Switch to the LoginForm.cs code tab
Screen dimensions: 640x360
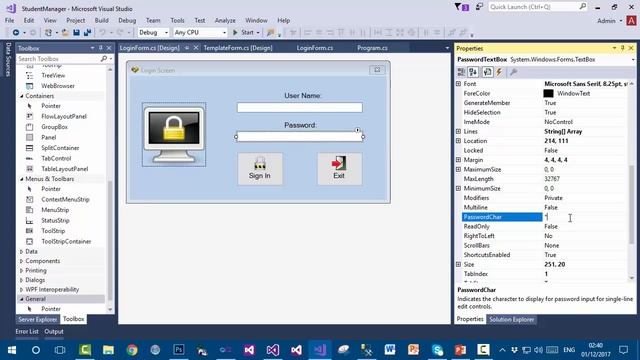tap(315, 48)
